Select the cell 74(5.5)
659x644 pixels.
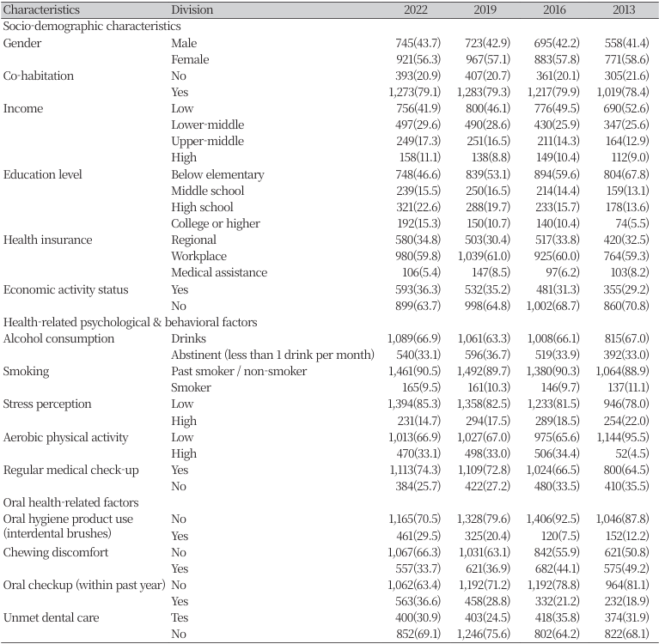tap(632, 223)
